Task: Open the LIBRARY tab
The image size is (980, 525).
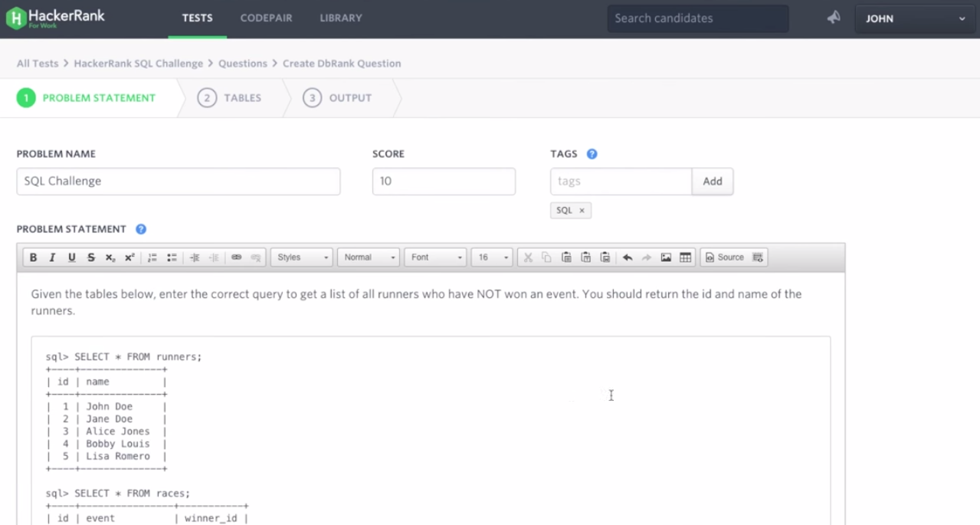Action: [341, 18]
